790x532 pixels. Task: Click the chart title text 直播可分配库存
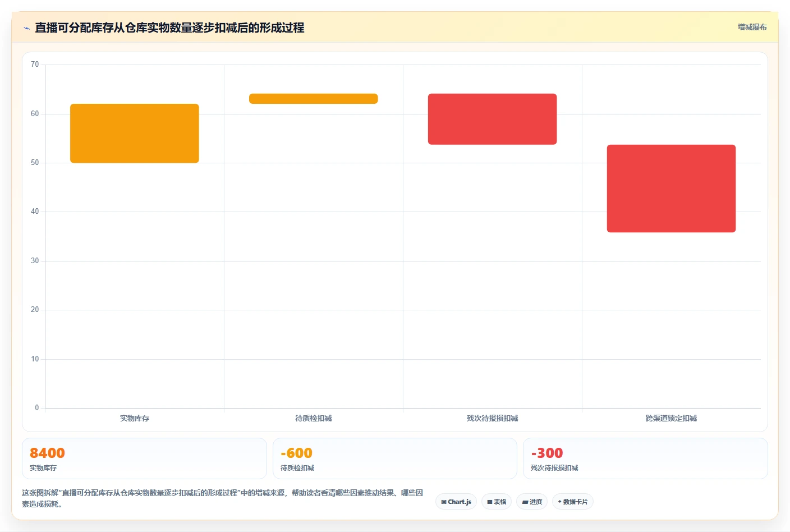pos(74,27)
